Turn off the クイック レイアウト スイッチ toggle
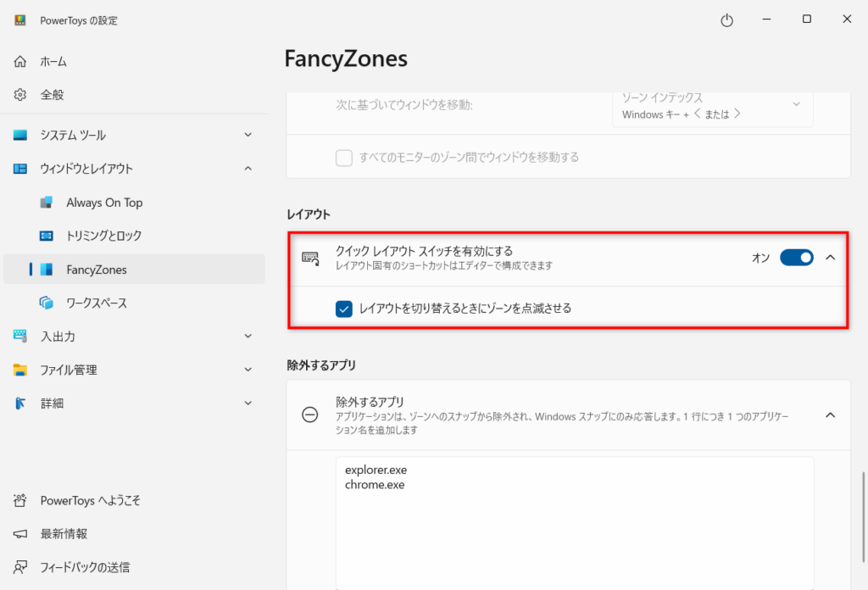The height and width of the screenshot is (590, 868). point(796,257)
